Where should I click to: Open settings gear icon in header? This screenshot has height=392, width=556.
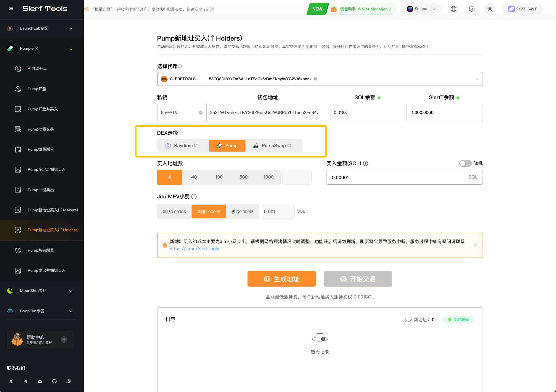tap(472, 9)
